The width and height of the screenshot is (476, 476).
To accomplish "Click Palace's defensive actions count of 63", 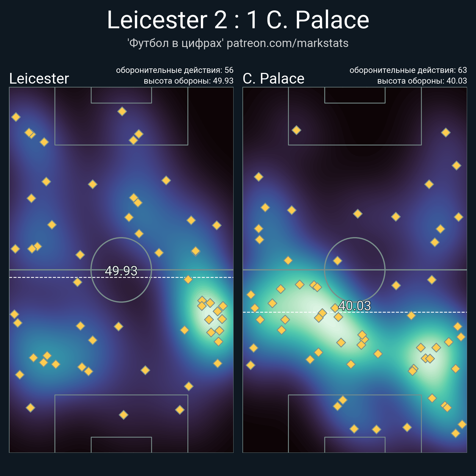I will [x=462, y=70].
